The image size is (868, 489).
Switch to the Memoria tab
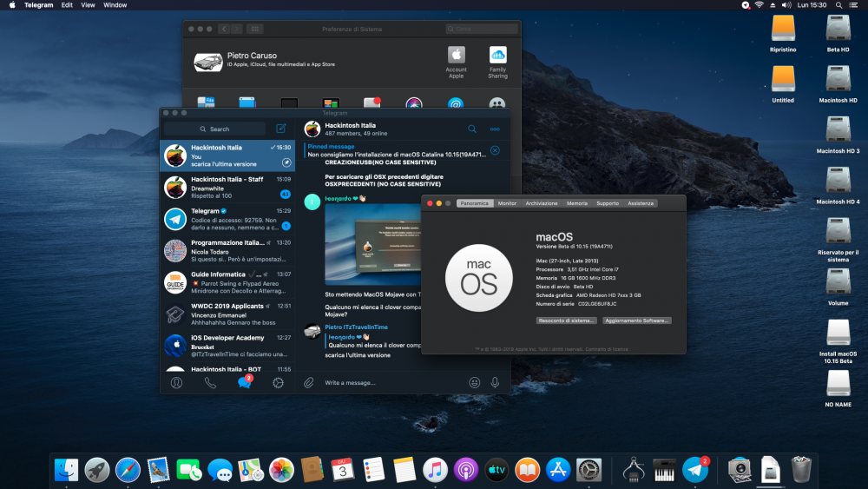[577, 203]
